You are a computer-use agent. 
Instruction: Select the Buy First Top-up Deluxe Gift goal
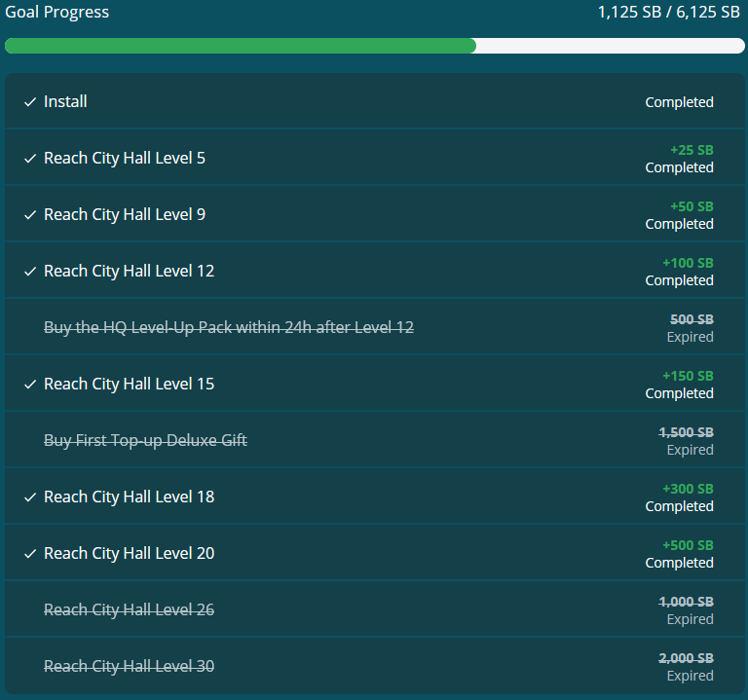(x=145, y=440)
